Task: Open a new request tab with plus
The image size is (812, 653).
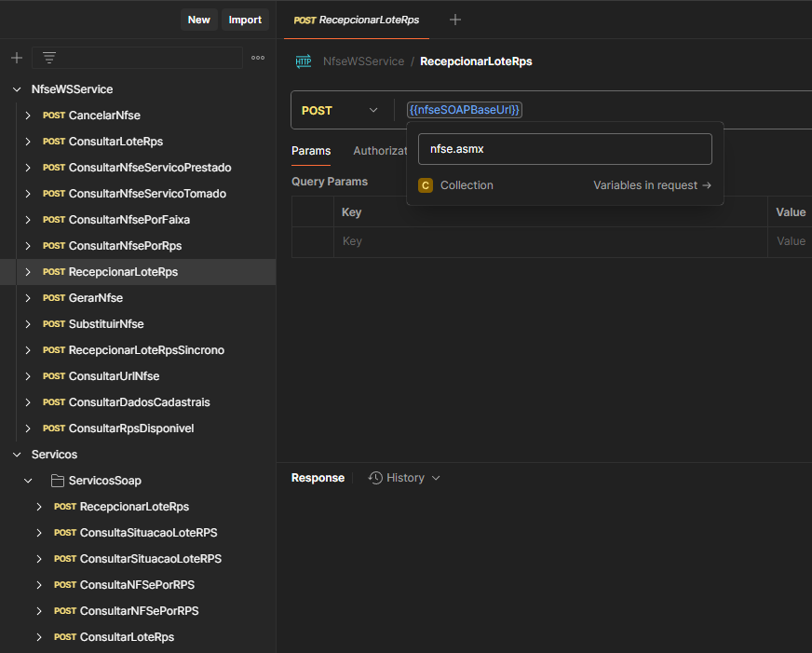Action: pos(455,20)
